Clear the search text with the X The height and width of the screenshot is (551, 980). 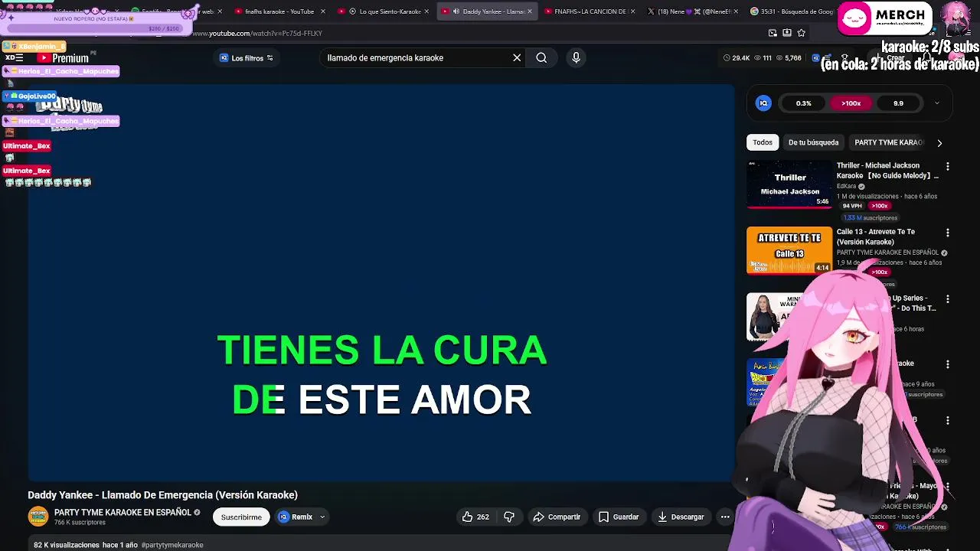click(x=517, y=57)
